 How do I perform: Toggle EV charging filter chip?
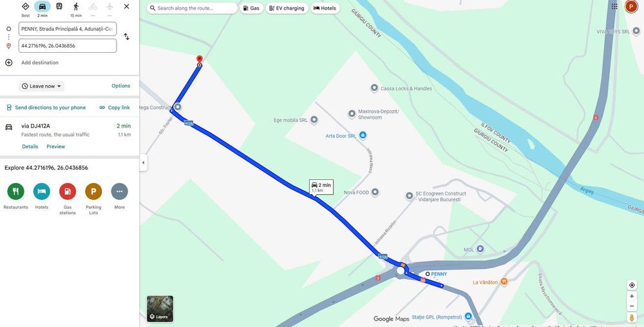coord(287,8)
